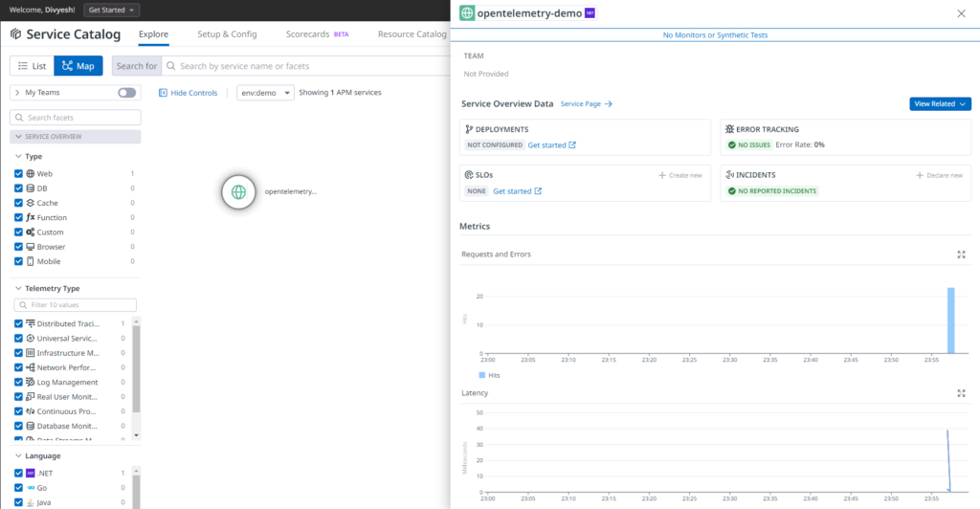Click the Deployments branch icon

pos(469,129)
